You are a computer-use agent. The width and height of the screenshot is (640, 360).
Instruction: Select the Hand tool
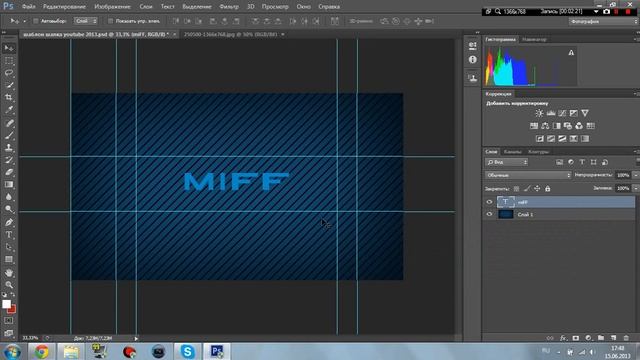(9, 273)
